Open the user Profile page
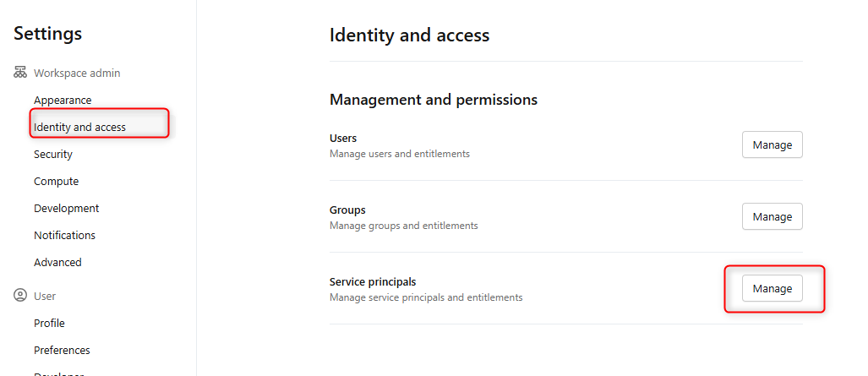The width and height of the screenshot is (868, 376). click(x=49, y=324)
